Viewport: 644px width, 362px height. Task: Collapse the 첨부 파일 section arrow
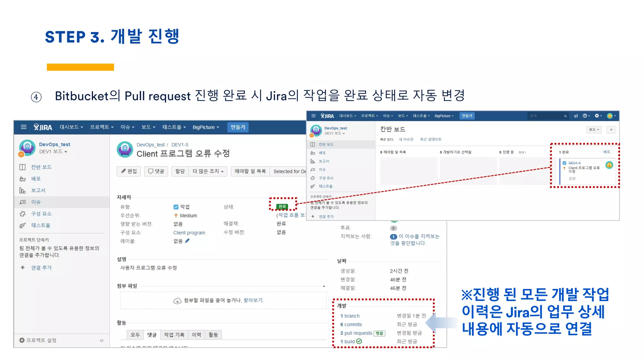(x=324, y=286)
